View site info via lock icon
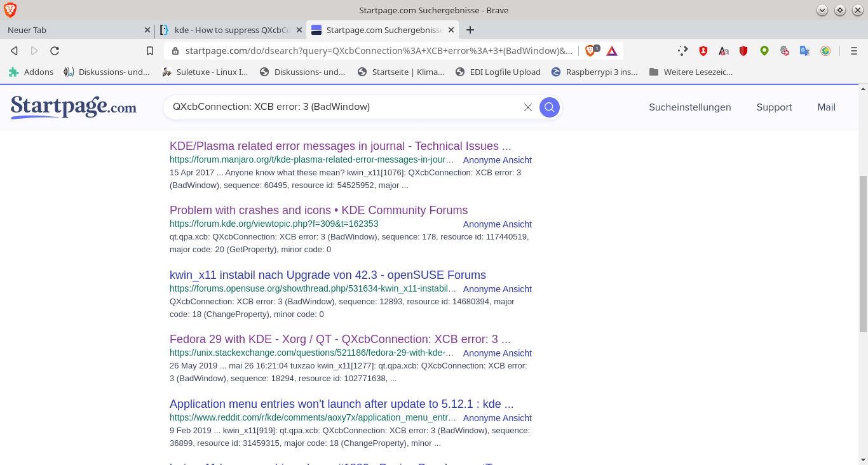The image size is (868, 465). tap(175, 51)
